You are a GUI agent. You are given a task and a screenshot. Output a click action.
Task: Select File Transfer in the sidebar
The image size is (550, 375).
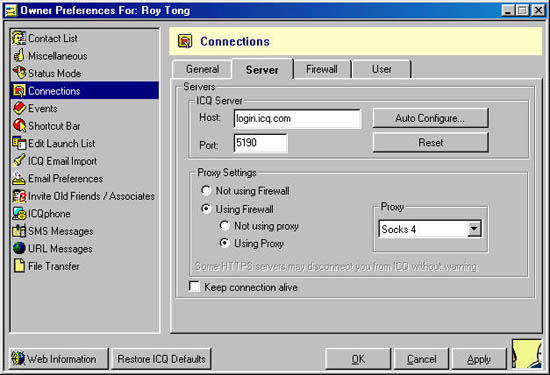pyautogui.click(x=54, y=266)
